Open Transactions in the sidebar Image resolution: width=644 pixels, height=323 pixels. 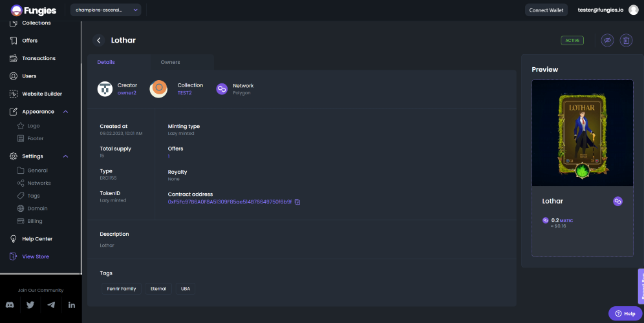click(x=39, y=58)
